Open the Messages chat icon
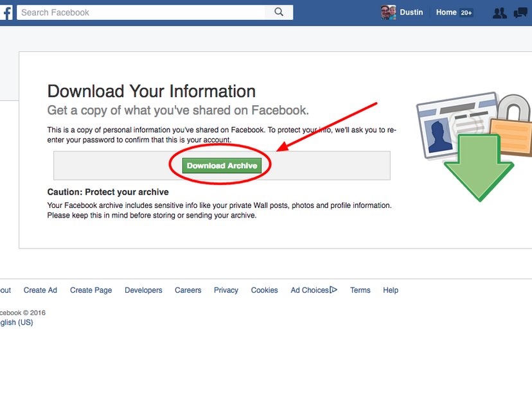This screenshot has height=398, width=532. pyautogui.click(x=520, y=13)
